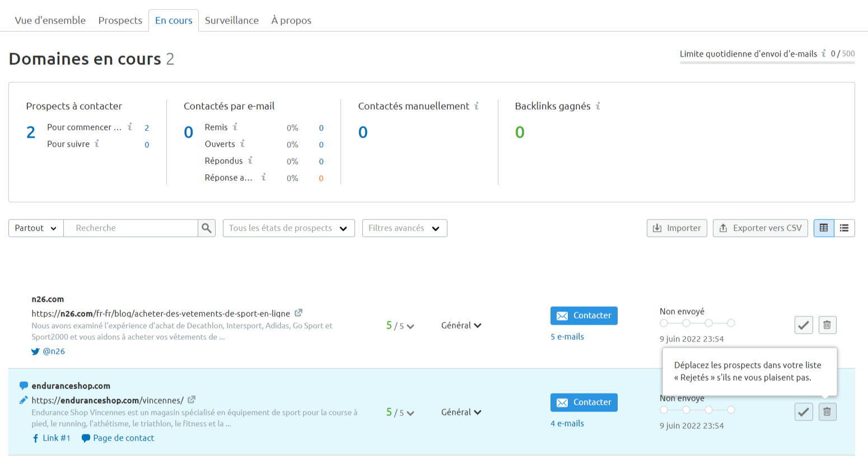868x463 pixels.
Task: Open the 5 e-mails link under n26 Contacter
Action: (567, 336)
